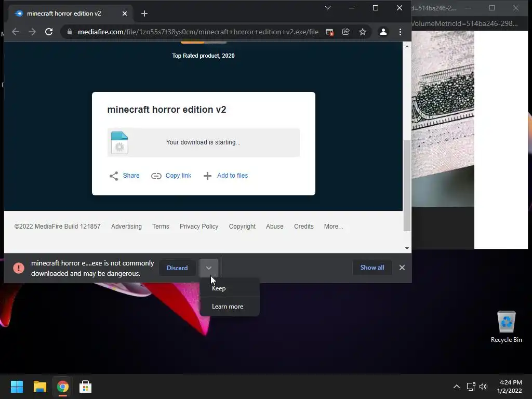Share this page via the share icon

345,32
